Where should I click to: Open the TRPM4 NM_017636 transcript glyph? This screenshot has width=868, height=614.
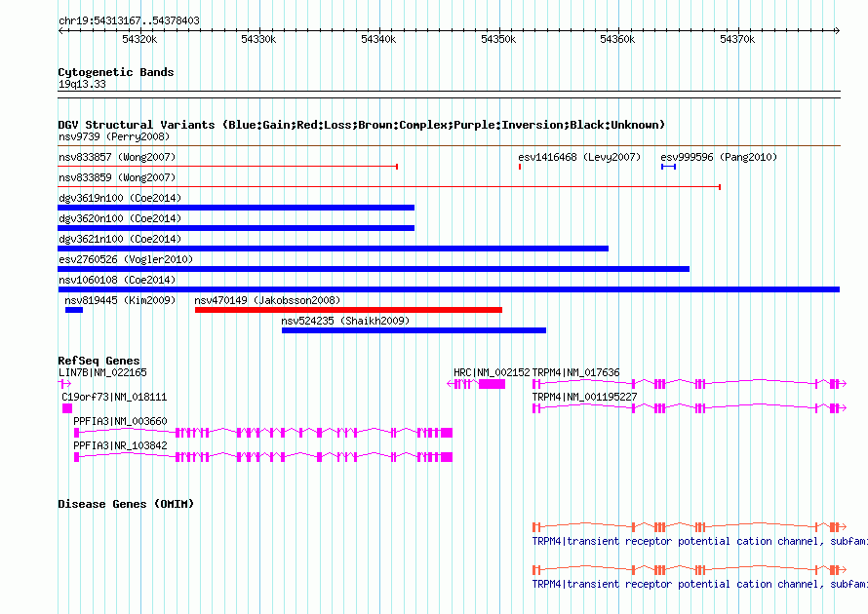click(690, 383)
